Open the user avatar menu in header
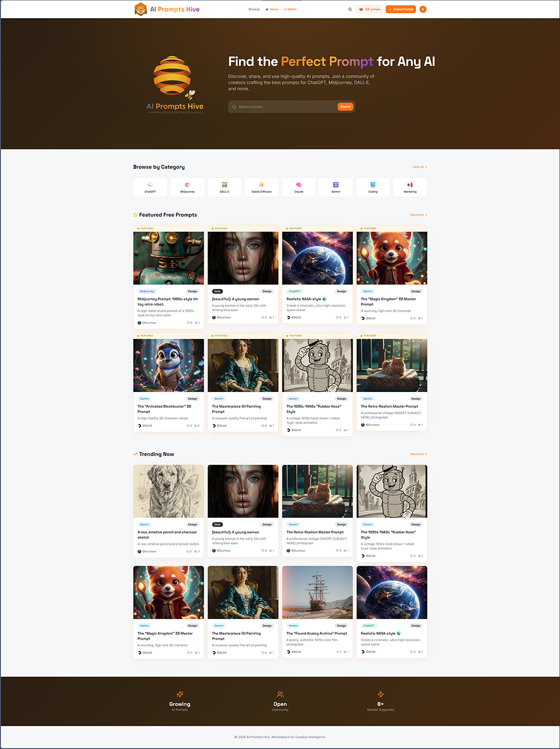560x749 pixels. (423, 9)
